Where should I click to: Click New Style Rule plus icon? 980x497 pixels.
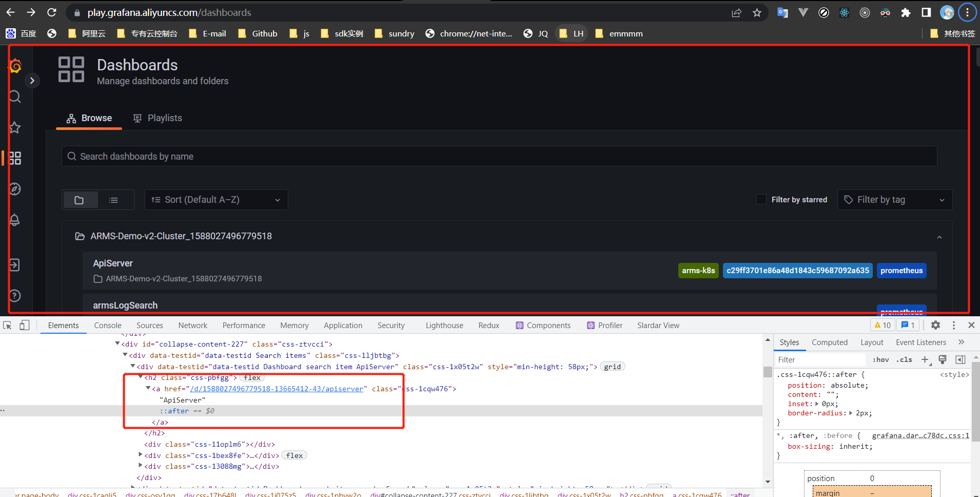pos(925,360)
